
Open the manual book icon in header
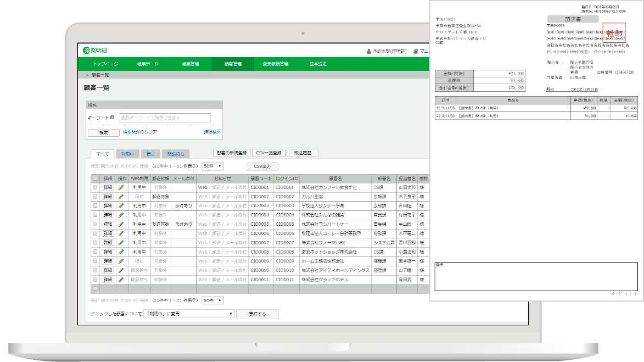416,51
